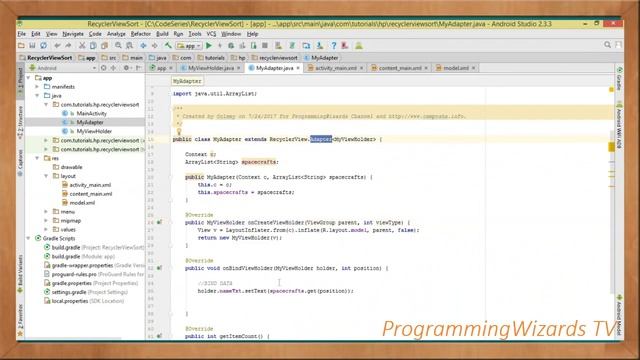The width and height of the screenshot is (640, 360).
Task: Open SDK Manager download-arrow icon
Action: 320,46
